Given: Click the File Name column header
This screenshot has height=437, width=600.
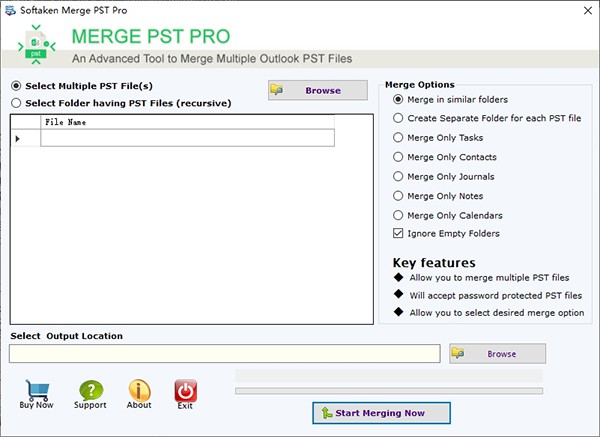Looking at the screenshot, I should pos(188,122).
